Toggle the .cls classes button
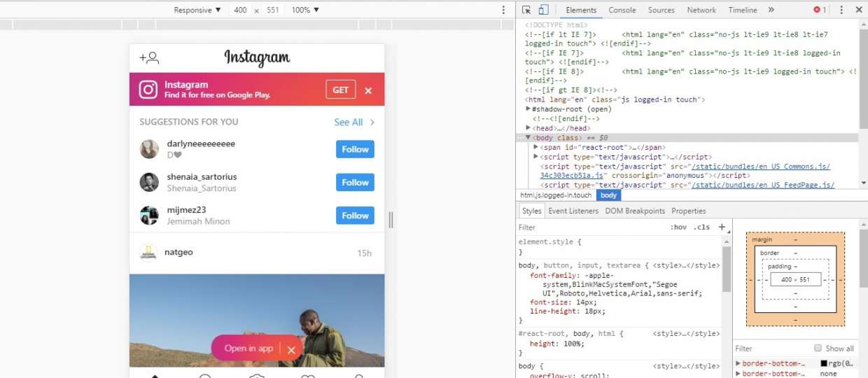Image resolution: width=868 pixels, height=378 pixels. (701, 227)
